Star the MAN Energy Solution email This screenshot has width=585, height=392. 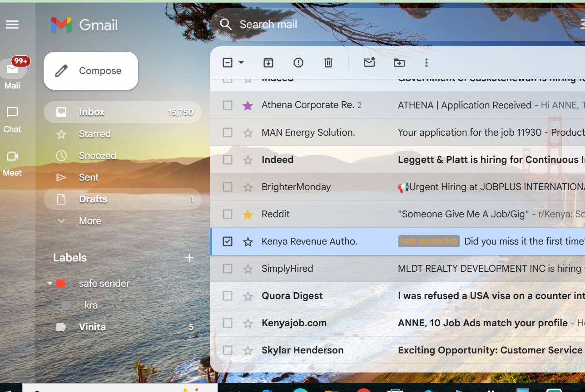click(248, 133)
